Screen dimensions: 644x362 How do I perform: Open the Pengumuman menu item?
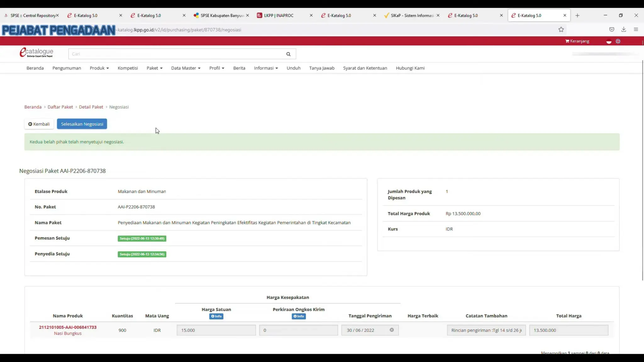(x=67, y=68)
